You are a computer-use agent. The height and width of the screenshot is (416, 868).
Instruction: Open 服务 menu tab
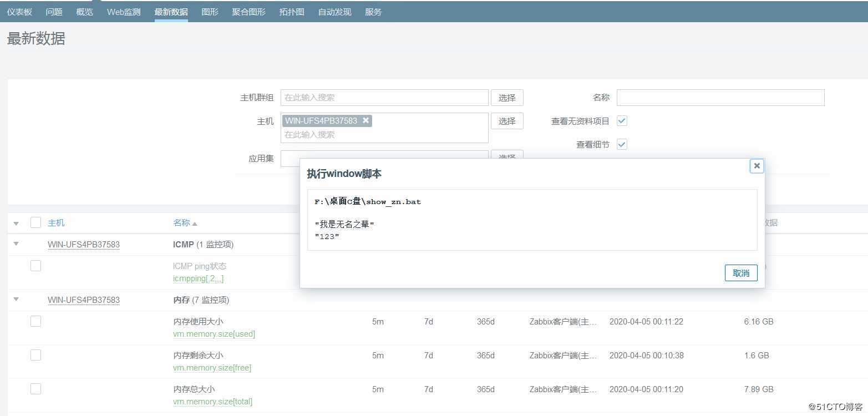(373, 12)
